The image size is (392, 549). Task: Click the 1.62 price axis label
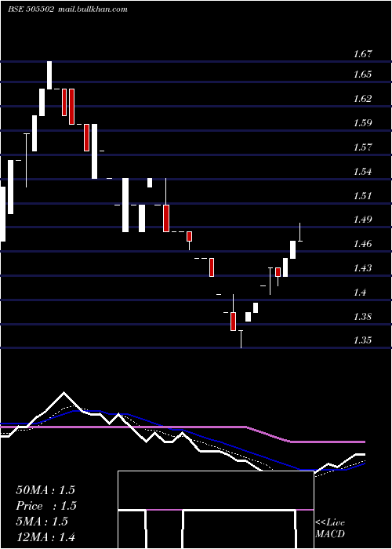coord(362,98)
